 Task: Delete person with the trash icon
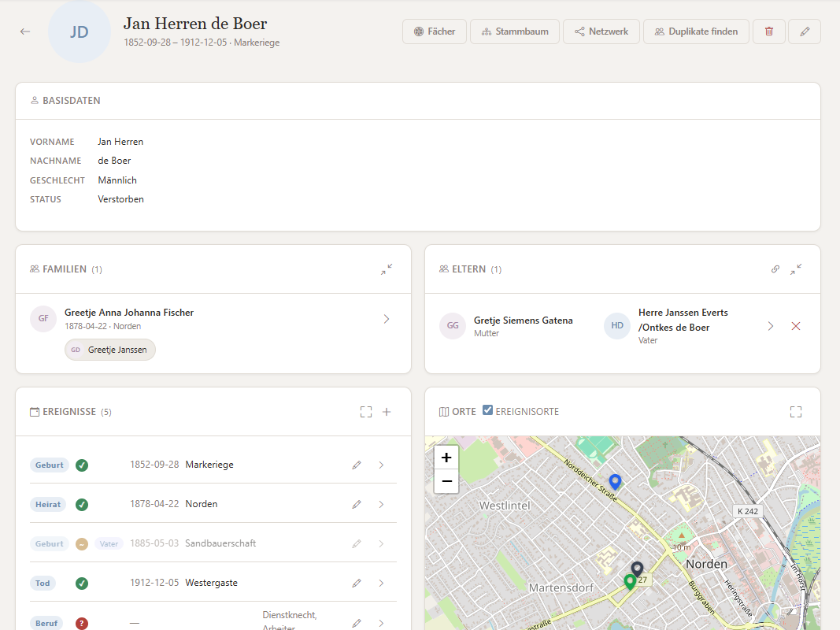click(x=768, y=31)
